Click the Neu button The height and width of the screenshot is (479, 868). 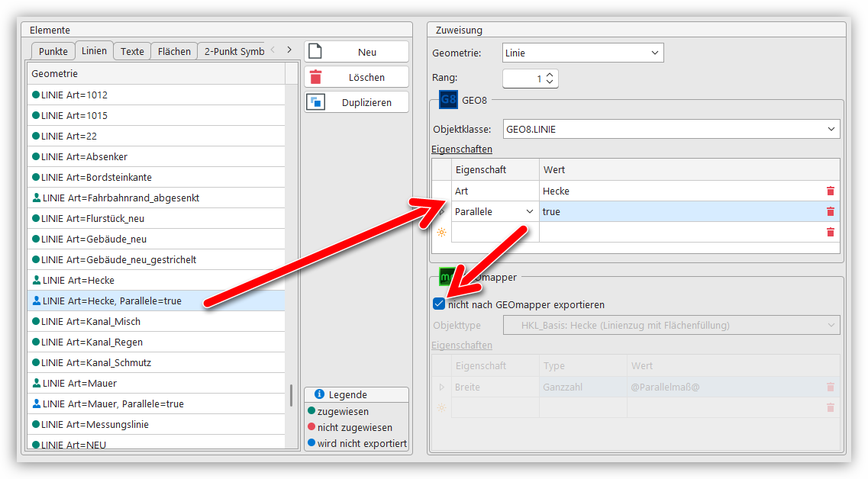click(x=357, y=52)
